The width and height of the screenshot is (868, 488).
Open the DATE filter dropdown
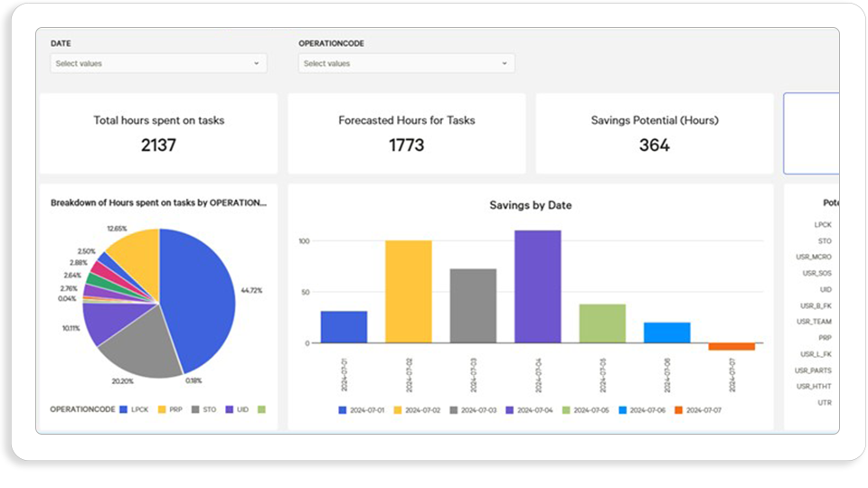(158, 63)
